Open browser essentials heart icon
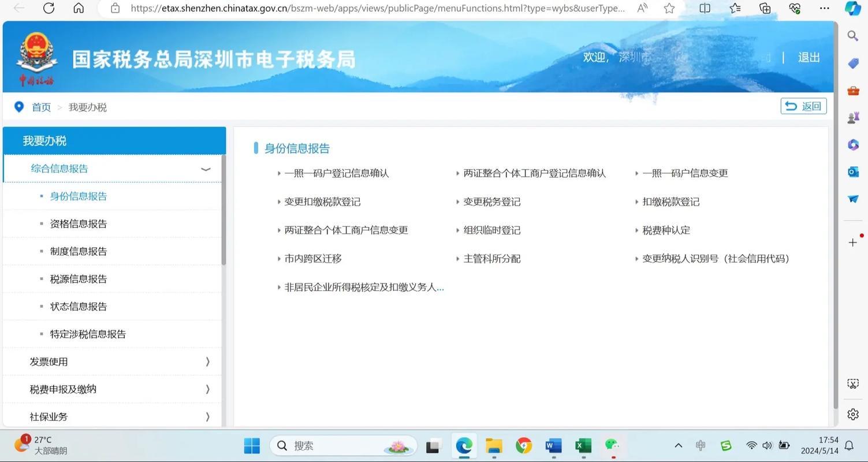This screenshot has width=868, height=462. pos(795,8)
